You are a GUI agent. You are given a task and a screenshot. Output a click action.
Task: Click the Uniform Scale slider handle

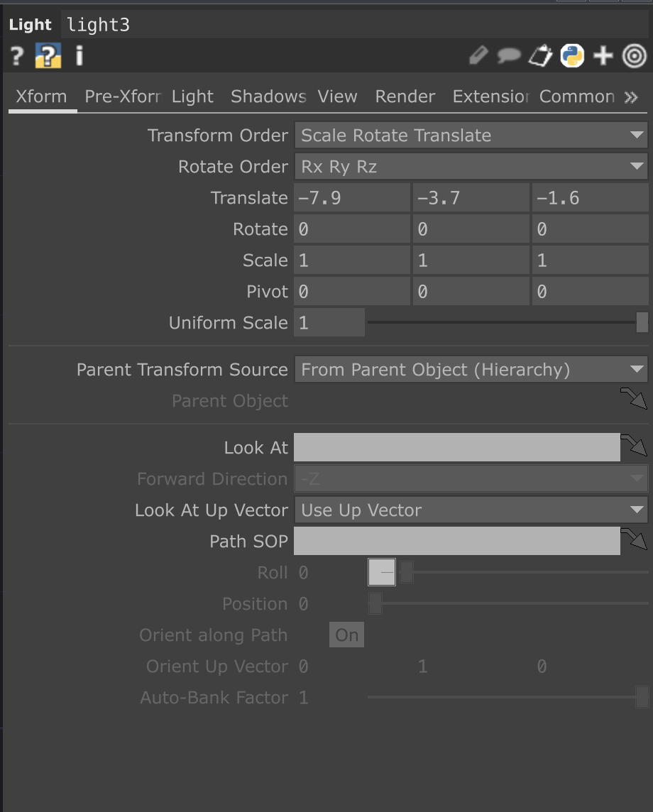642,322
